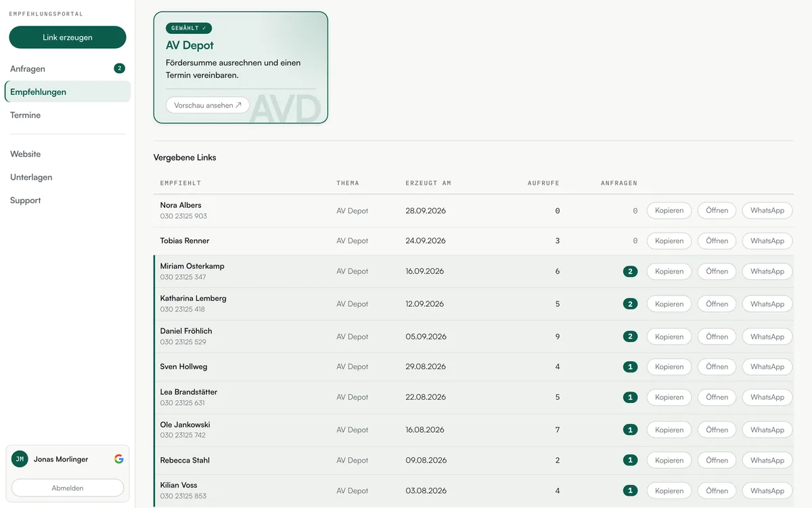Image resolution: width=812 pixels, height=508 pixels.
Task: Send Sven Hollweg's link via WhatsApp
Action: [767, 367]
